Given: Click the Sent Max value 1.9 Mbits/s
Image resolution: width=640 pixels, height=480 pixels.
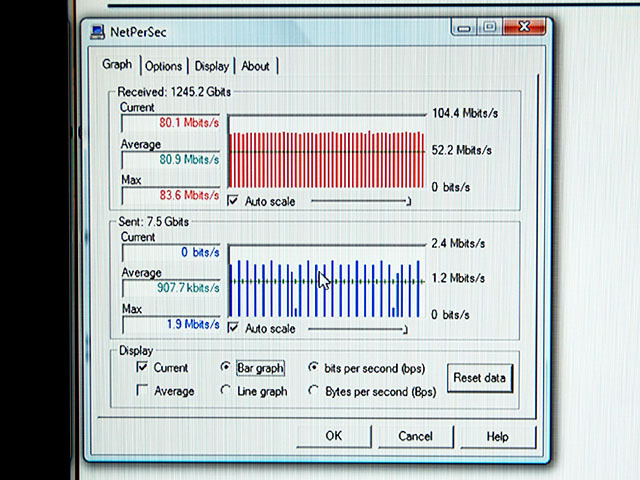Looking at the screenshot, I should pos(171,324).
